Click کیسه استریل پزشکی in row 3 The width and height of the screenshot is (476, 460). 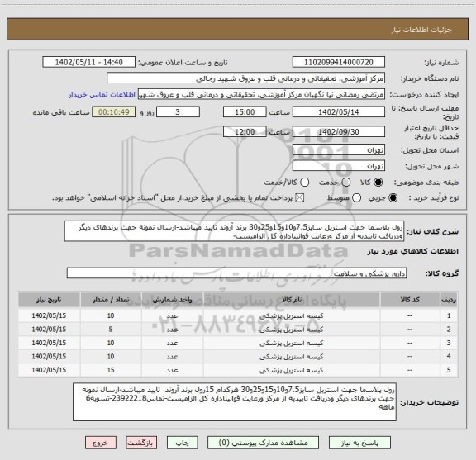[x=292, y=343]
